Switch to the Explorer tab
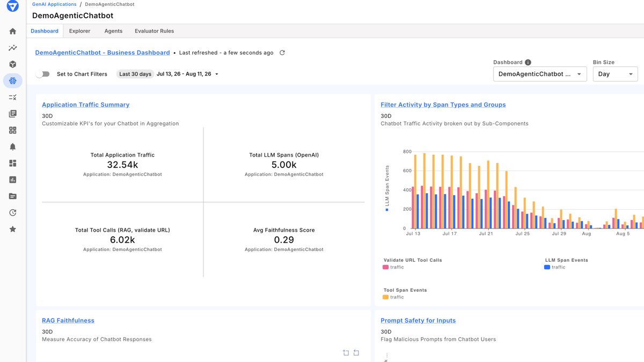Viewport: 644px width, 362px height. click(79, 31)
